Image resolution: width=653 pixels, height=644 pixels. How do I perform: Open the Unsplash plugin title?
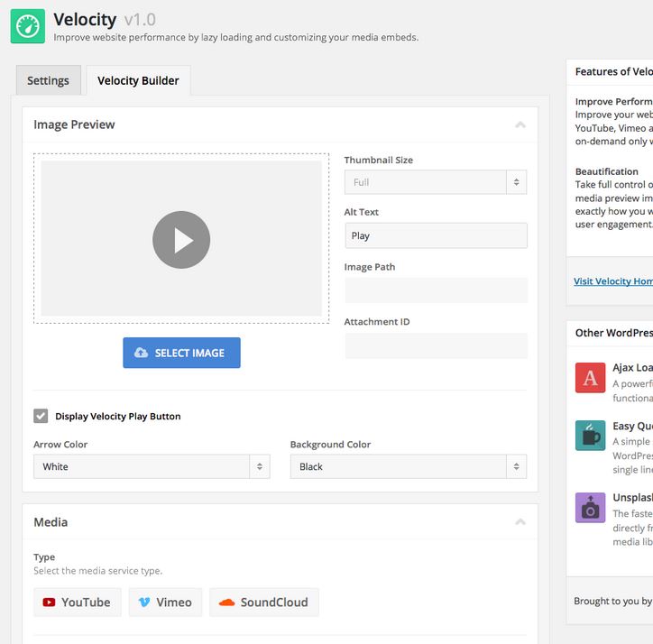click(632, 497)
